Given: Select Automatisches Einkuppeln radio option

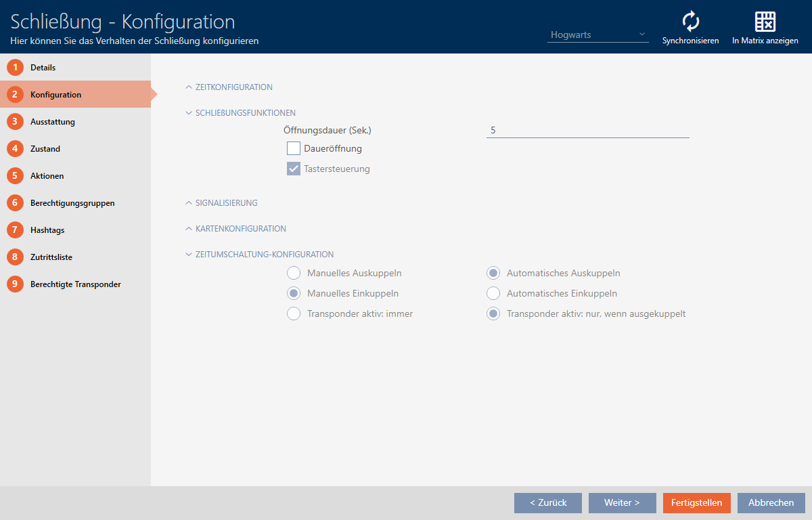Looking at the screenshot, I should (x=493, y=294).
